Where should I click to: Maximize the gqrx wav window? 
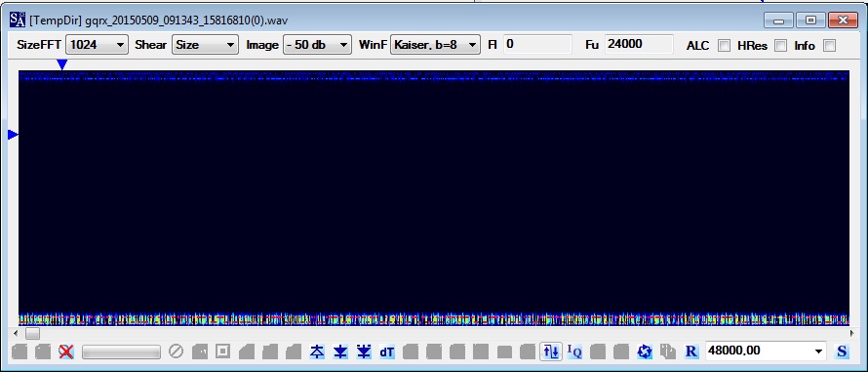coord(810,21)
